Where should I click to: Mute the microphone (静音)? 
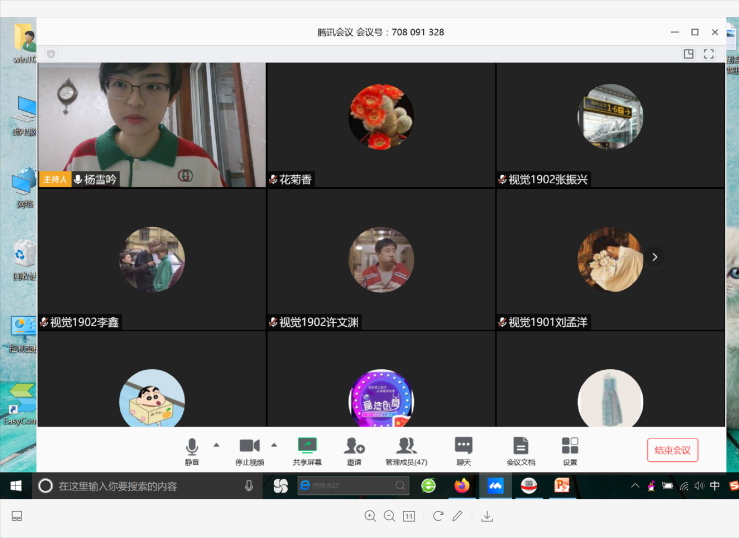[x=191, y=449]
